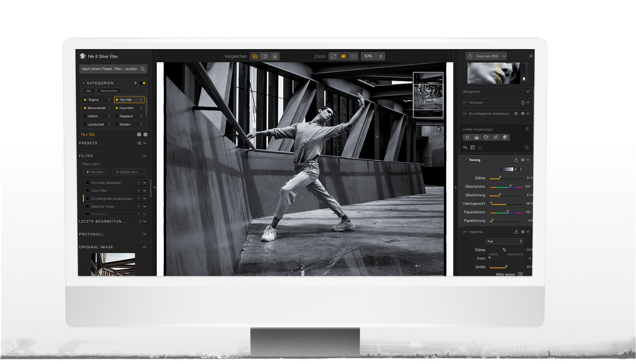Select the Nik category tab
636x364 pixels.
click(89, 91)
